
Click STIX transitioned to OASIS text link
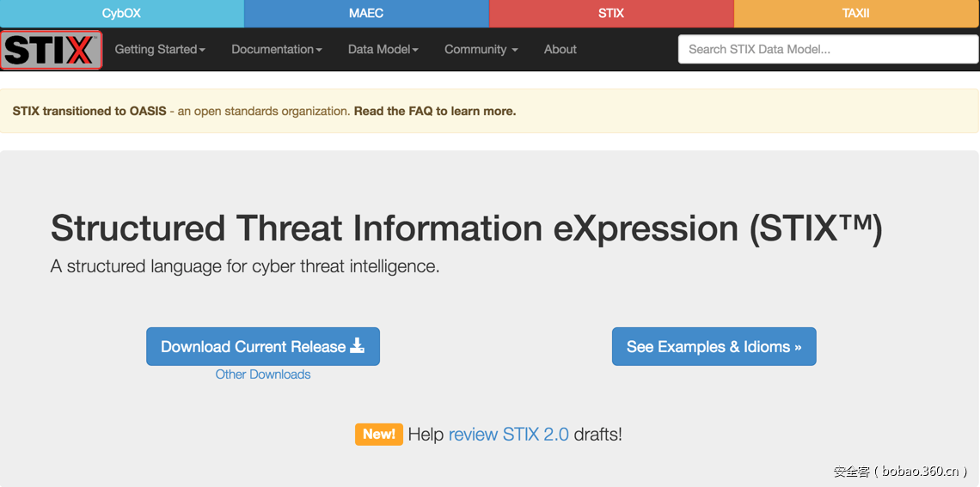tap(89, 111)
